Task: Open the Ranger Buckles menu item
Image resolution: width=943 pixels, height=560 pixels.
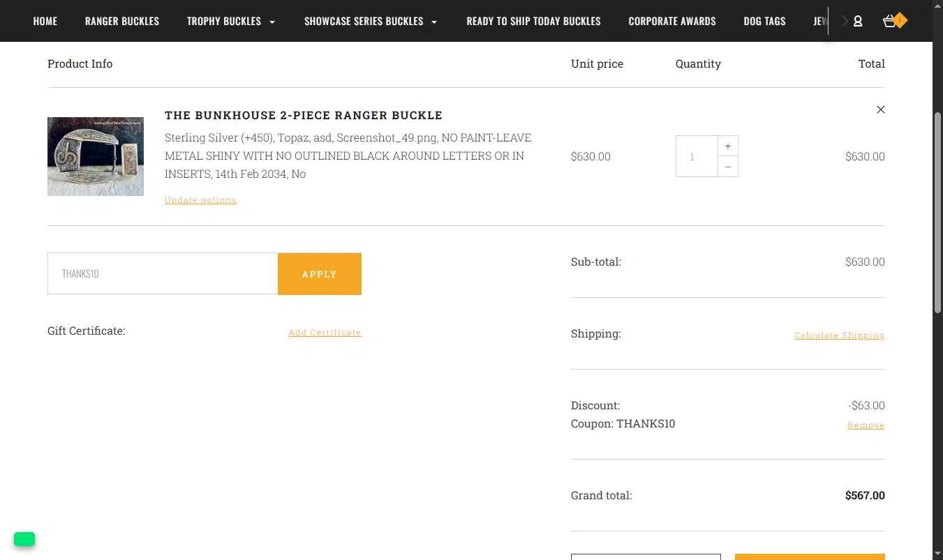Action: 122,21
